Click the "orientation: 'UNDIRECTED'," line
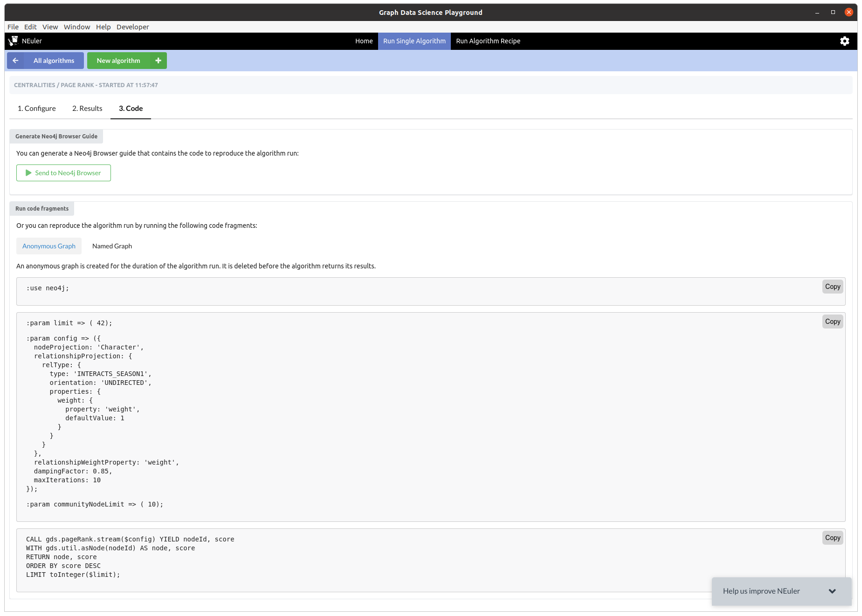Image resolution: width=862 pixels, height=616 pixels. click(101, 383)
